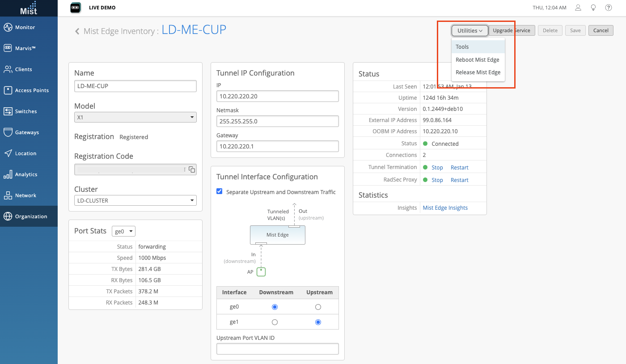The height and width of the screenshot is (364, 626).
Task: Restart the Tunnel Termination service
Action: pyautogui.click(x=460, y=167)
